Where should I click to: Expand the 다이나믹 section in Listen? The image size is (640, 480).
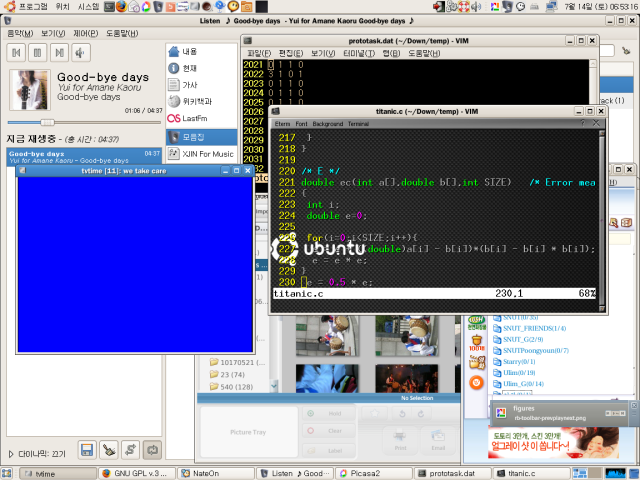[11, 454]
